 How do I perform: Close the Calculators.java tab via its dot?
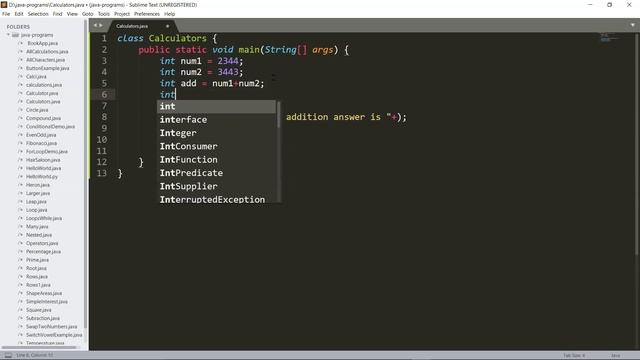click(167, 26)
